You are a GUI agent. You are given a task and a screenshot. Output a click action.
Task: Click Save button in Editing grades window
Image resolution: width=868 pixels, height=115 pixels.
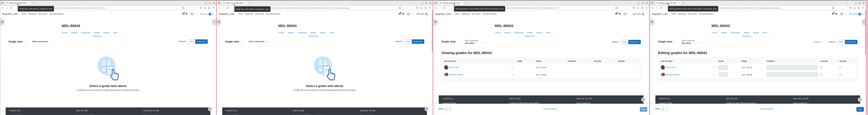(x=860, y=109)
